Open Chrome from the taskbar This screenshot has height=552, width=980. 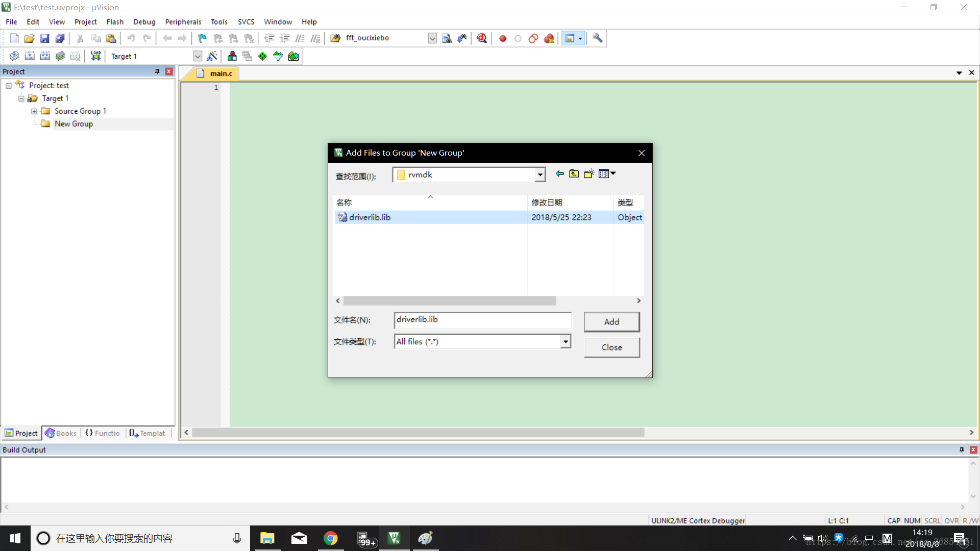click(330, 539)
